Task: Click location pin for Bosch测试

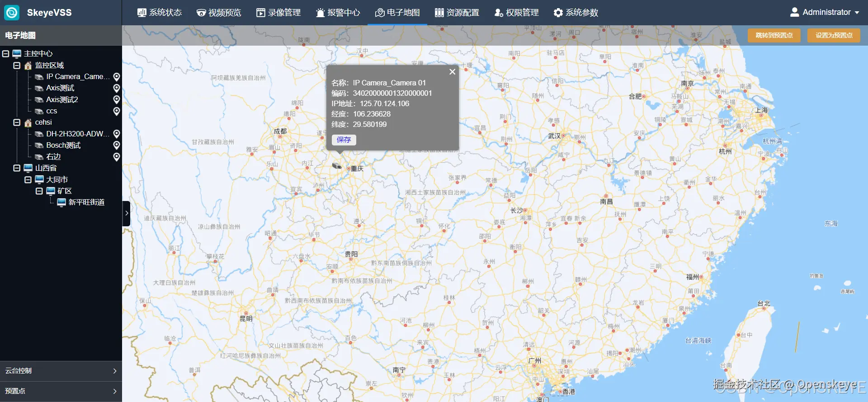Action: point(117,145)
